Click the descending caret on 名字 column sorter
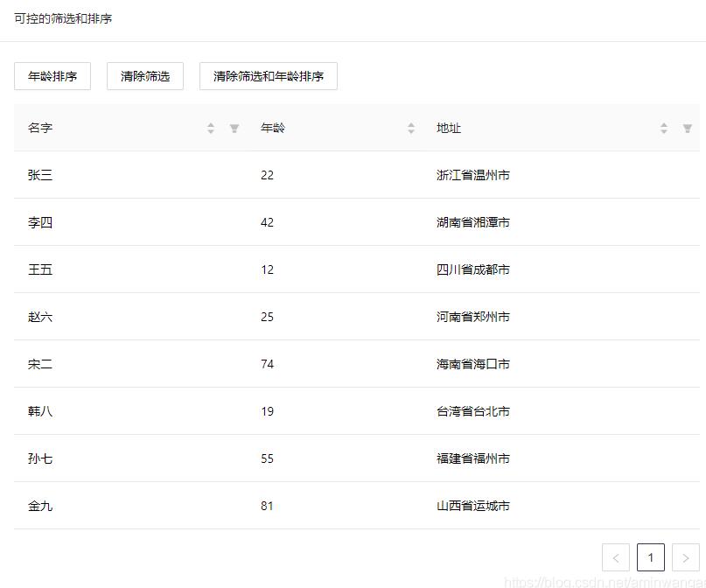This screenshot has height=588, width=706. (x=211, y=131)
